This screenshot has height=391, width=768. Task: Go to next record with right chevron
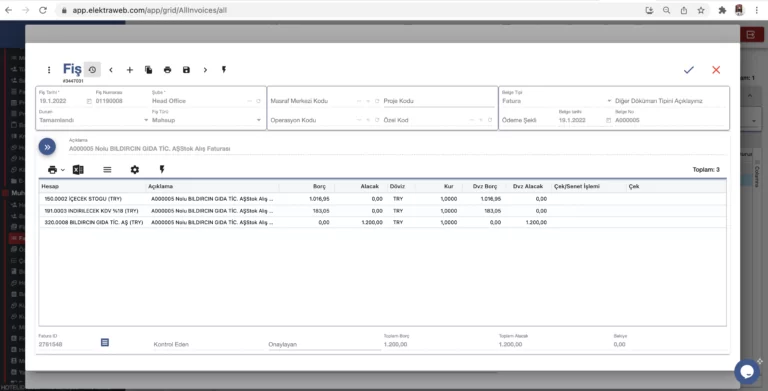pos(205,70)
